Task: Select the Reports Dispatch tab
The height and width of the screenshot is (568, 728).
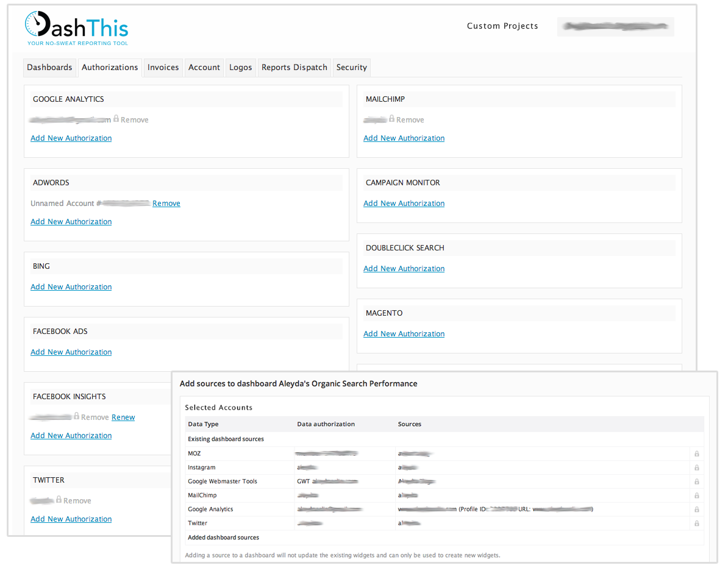Action: click(x=294, y=67)
